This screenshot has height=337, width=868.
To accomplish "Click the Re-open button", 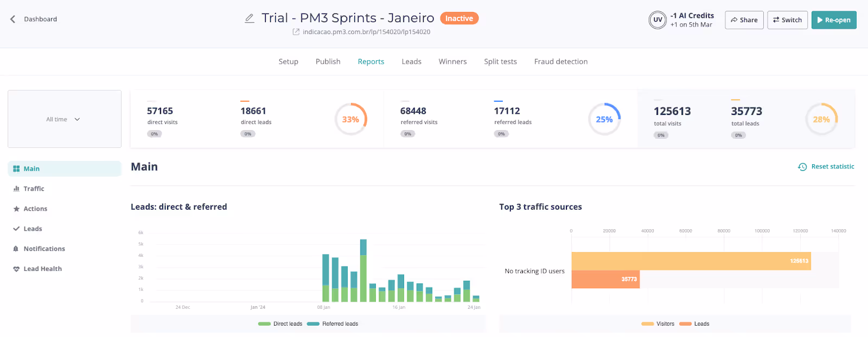I will 834,20.
